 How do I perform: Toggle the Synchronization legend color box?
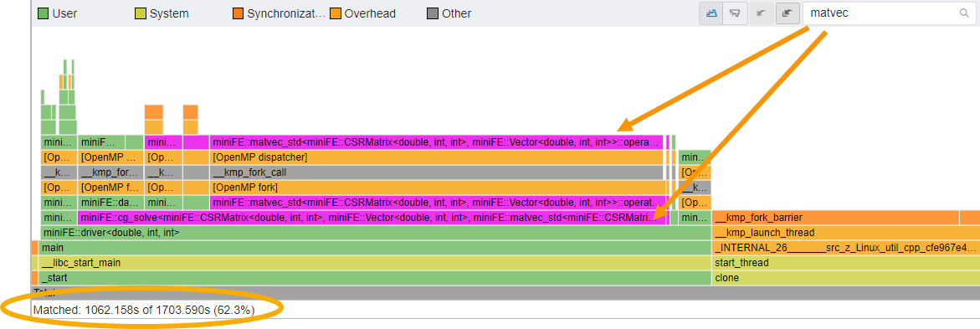tap(239, 13)
